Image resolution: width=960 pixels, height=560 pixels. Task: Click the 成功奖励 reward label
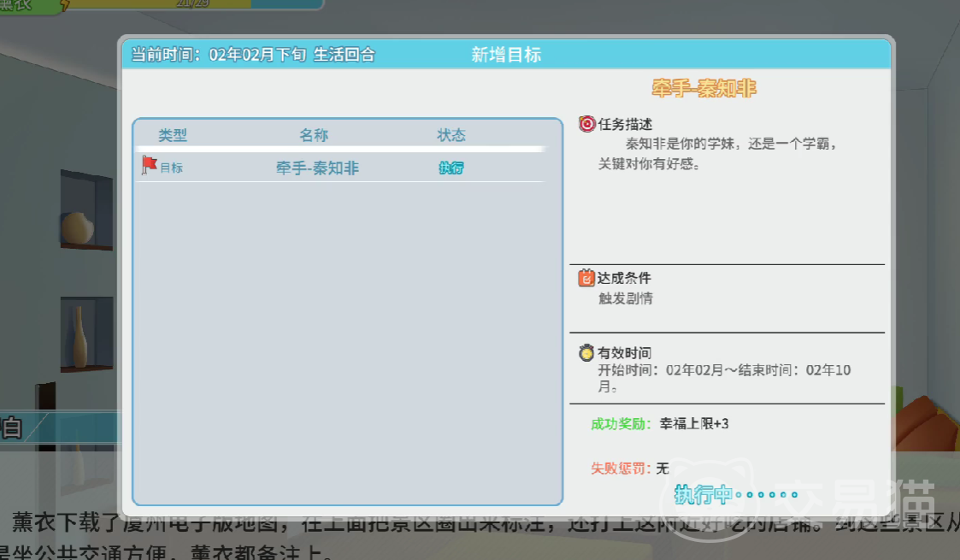621,424
